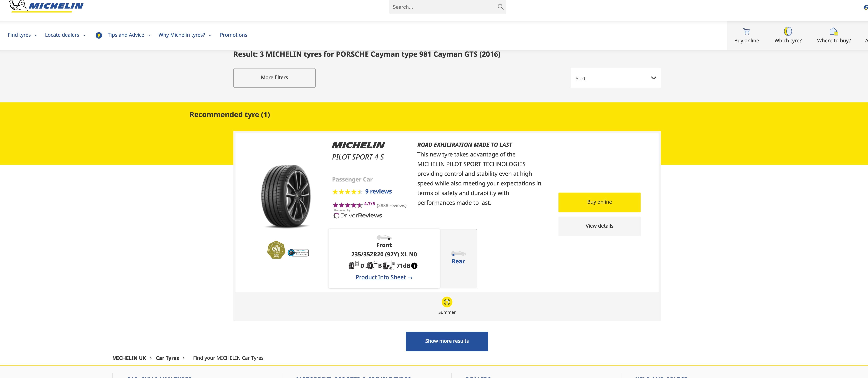This screenshot has height=378, width=868.
Task: Click the Summer season sun icon
Action: 447,302
